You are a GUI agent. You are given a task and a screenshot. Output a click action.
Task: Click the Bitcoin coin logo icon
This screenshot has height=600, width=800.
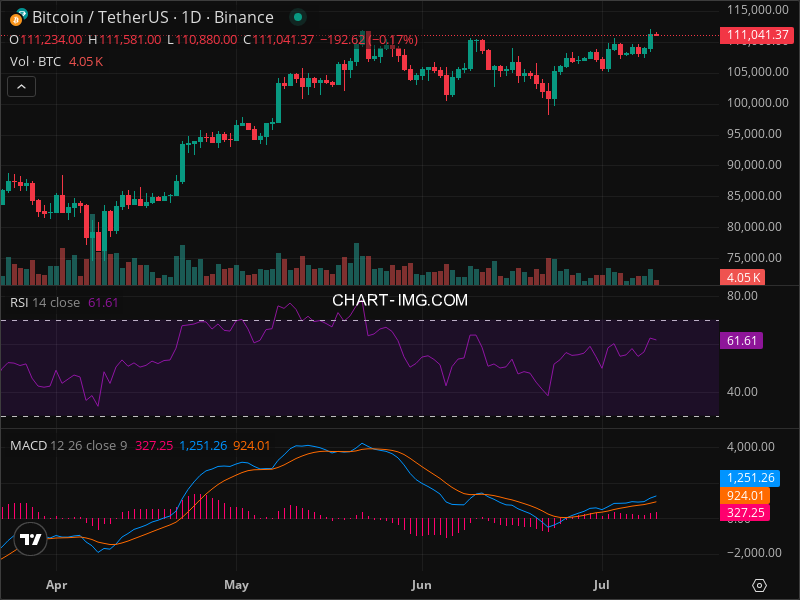coord(16,19)
